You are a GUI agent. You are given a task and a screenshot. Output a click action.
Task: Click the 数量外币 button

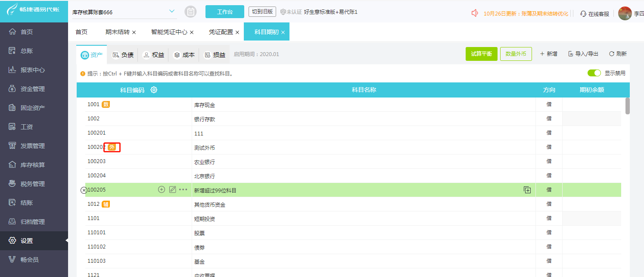pos(516,54)
